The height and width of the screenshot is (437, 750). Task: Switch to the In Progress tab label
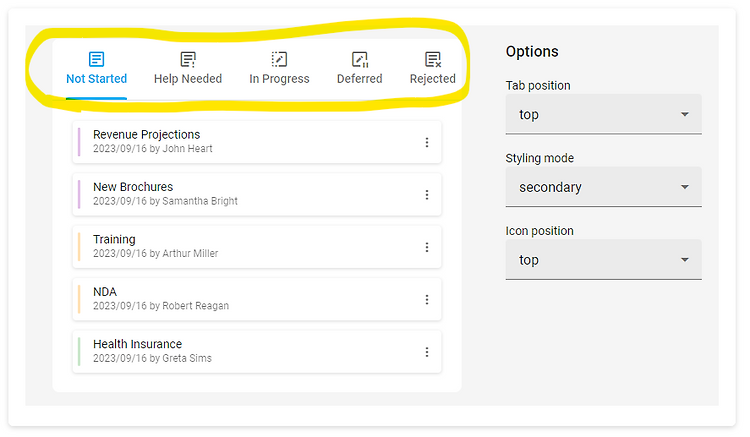pos(279,79)
